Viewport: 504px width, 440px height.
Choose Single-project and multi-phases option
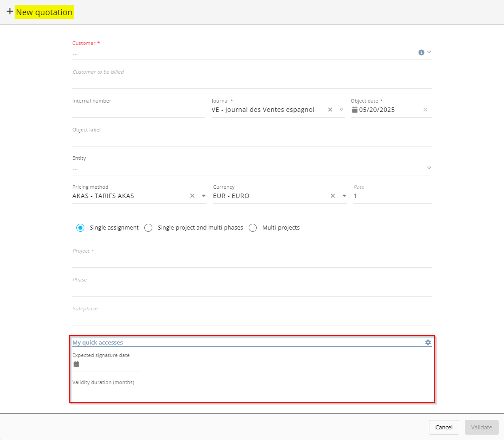[x=149, y=228]
